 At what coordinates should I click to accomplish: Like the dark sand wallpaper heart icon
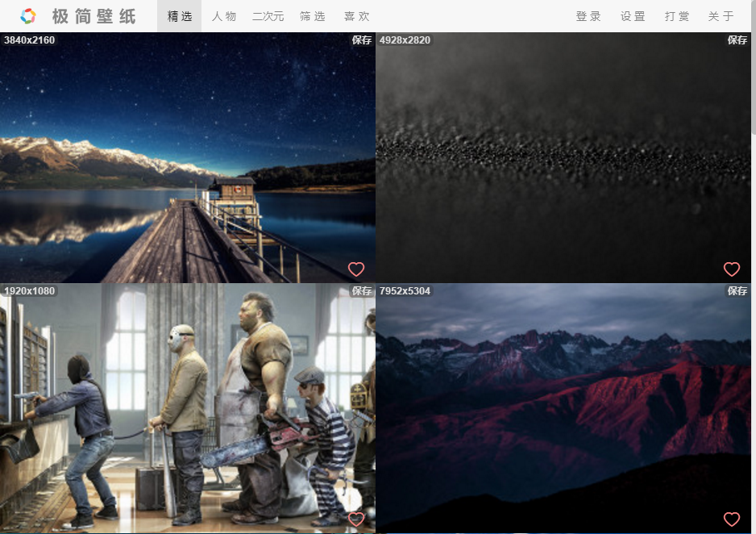tap(732, 269)
